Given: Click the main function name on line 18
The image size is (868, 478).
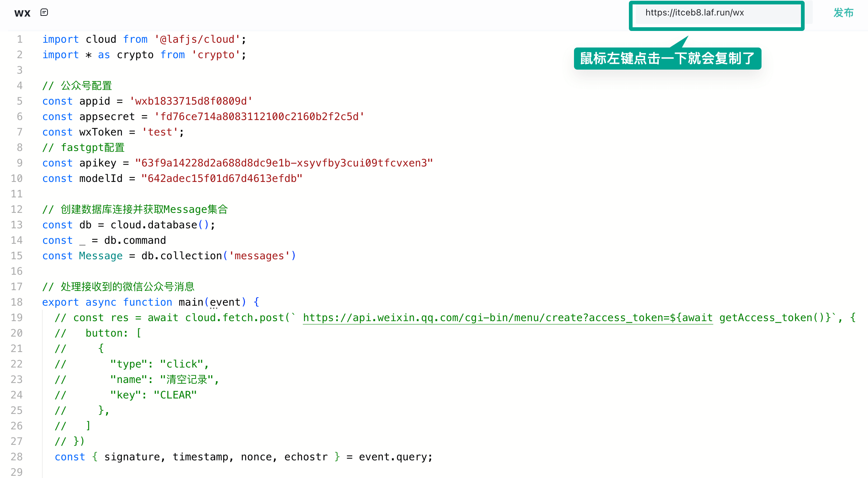Looking at the screenshot, I should [x=191, y=302].
